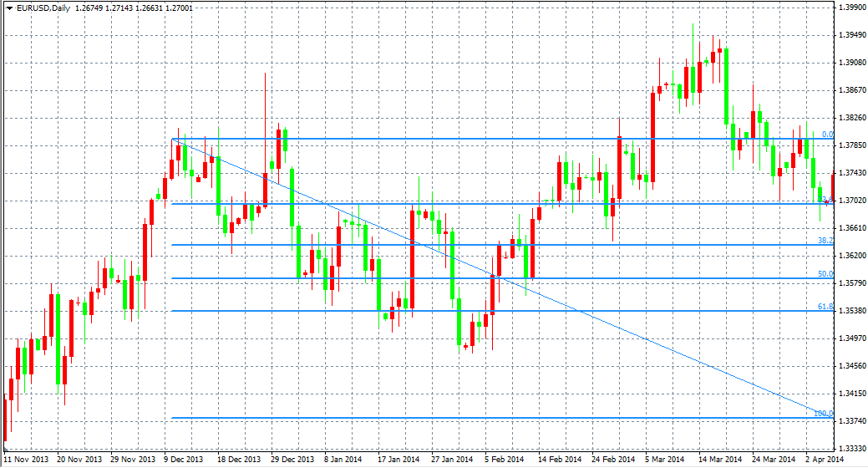This screenshot has height=468, width=868.
Task: Select the 50.0 Fibonacci level label
Action: click(825, 273)
